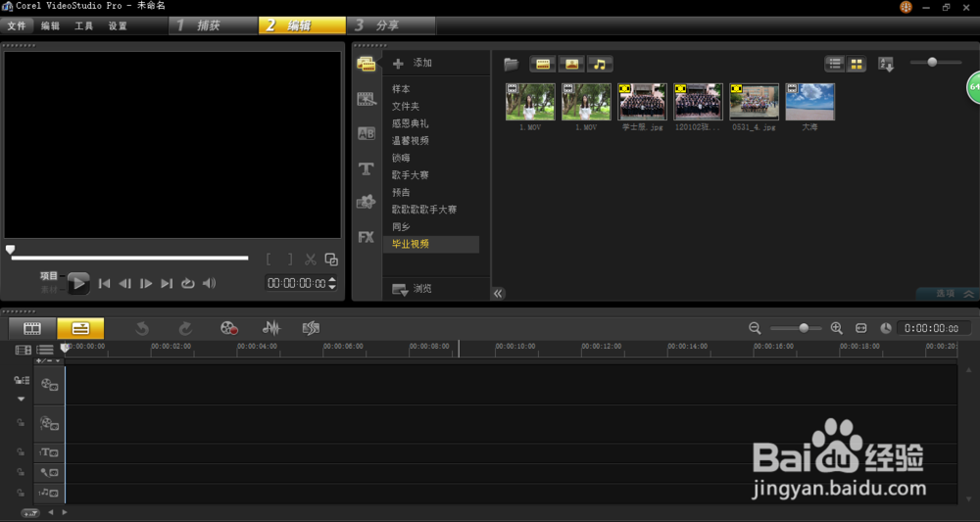The image size is (980, 522).
Task: Step to the next frame
Action: [x=146, y=283]
